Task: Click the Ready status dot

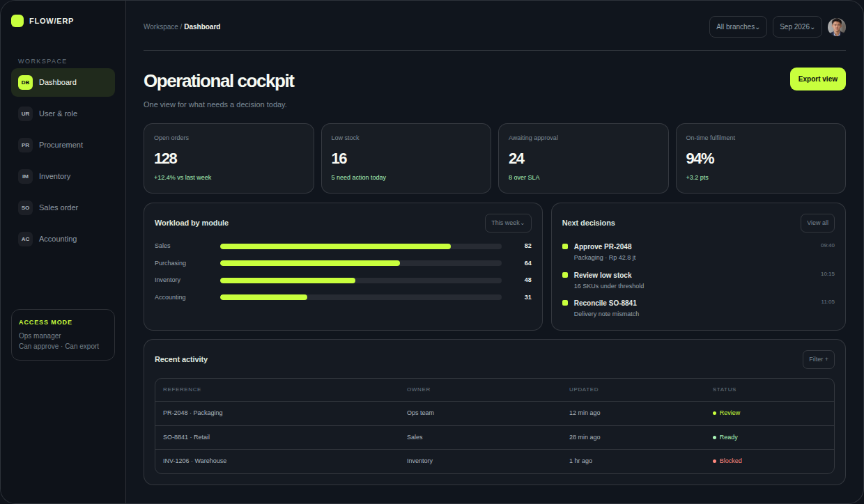Action: tap(714, 437)
